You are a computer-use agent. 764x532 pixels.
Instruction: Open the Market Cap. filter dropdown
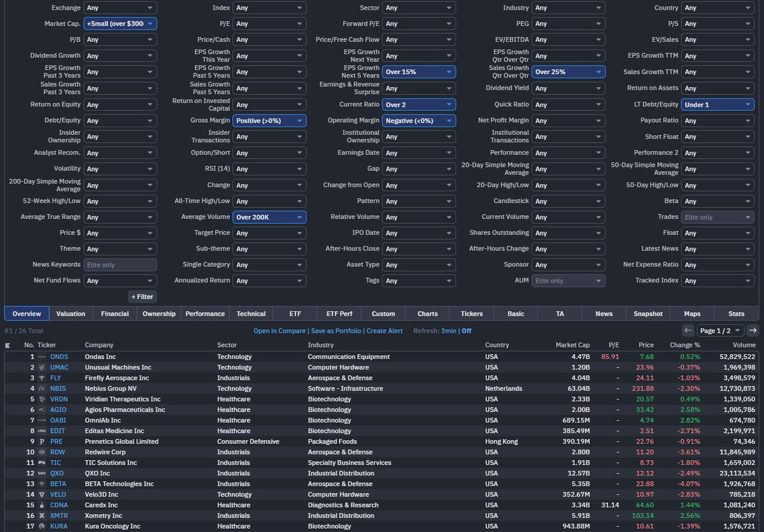(120, 24)
